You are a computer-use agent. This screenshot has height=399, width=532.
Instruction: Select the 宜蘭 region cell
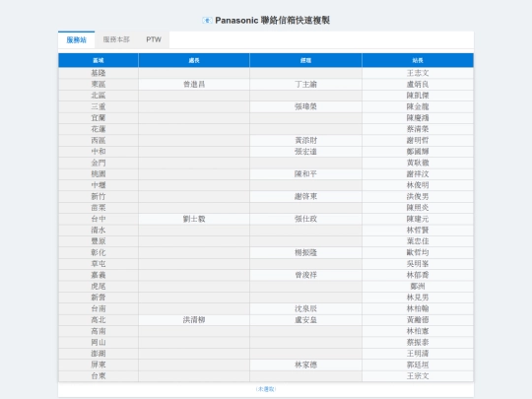99,118
